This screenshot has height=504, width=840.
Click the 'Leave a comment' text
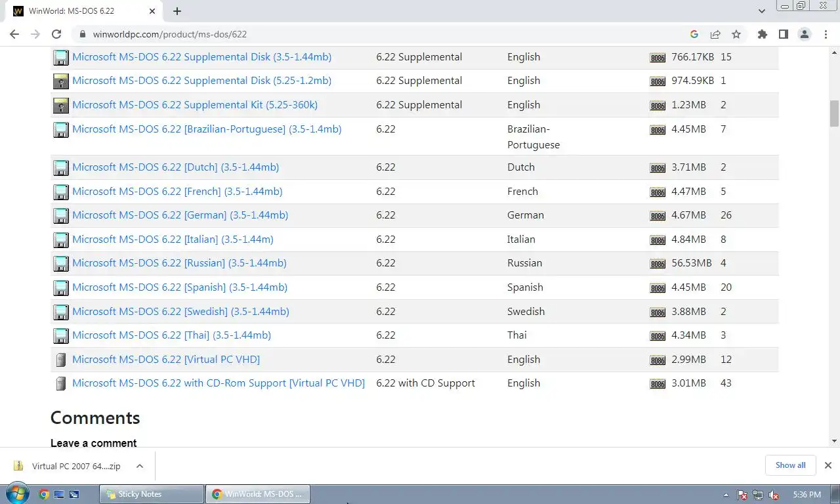93,443
